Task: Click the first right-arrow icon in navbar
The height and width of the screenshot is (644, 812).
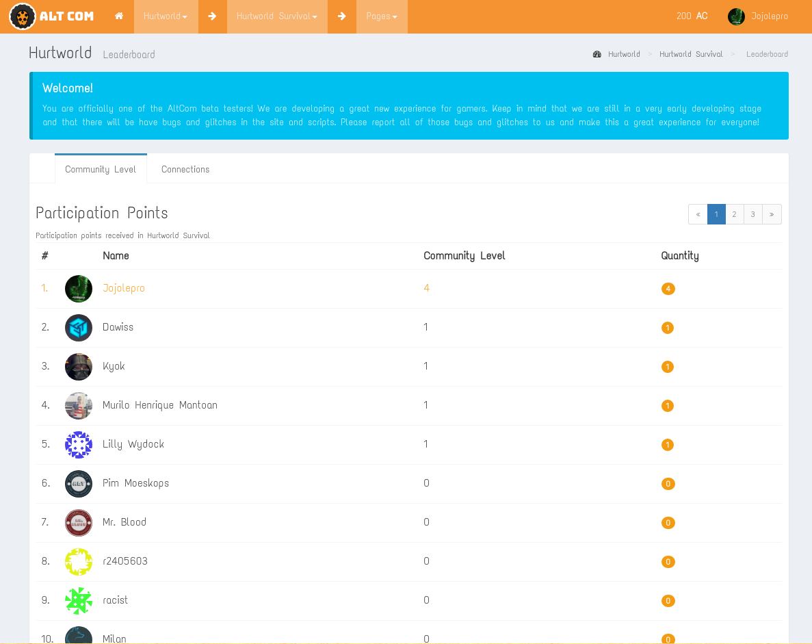Action: pyautogui.click(x=212, y=16)
